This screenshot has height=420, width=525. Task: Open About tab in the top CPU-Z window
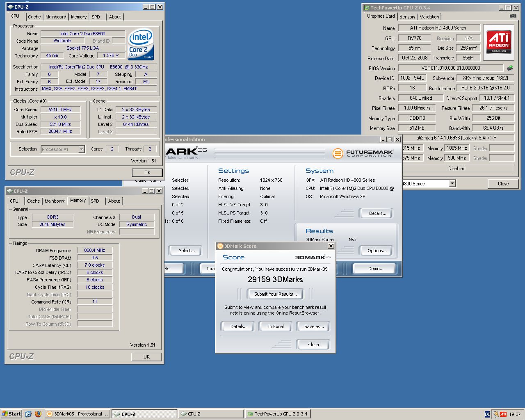[115, 17]
